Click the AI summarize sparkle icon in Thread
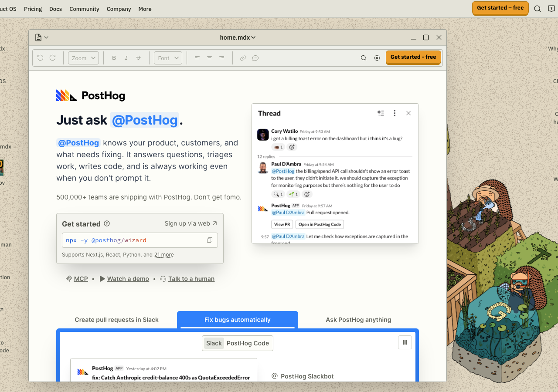This screenshot has height=392, width=558. [381, 113]
